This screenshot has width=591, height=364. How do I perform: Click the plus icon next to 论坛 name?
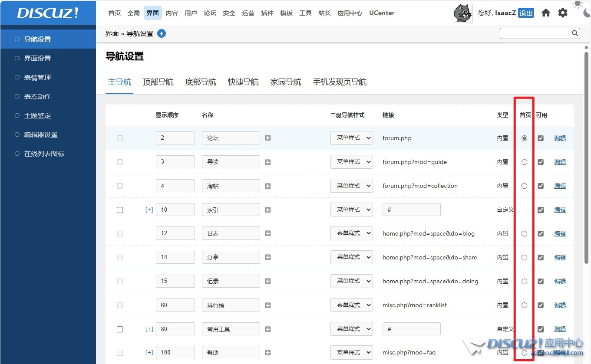click(268, 138)
